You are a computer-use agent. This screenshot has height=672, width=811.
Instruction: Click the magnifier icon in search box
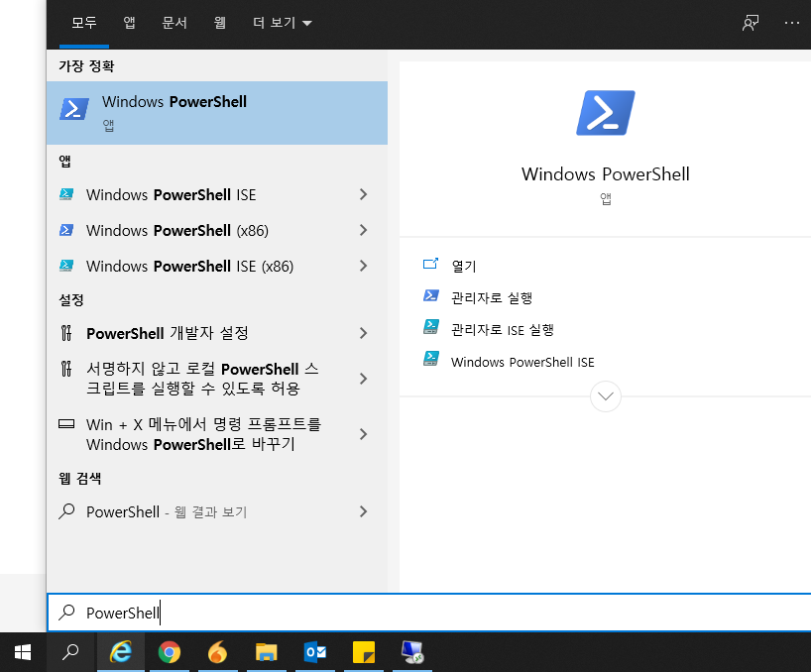point(66,613)
